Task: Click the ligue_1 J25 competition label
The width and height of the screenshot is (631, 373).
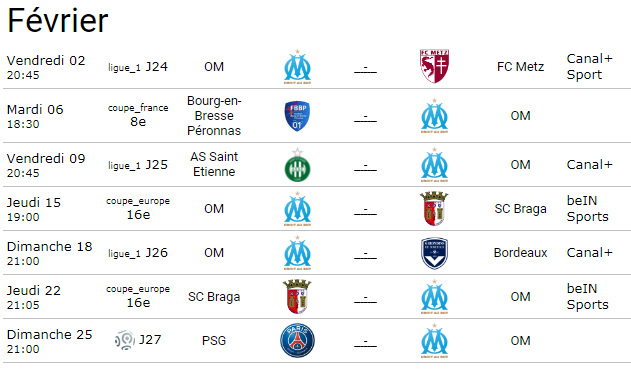Action: [x=138, y=165]
